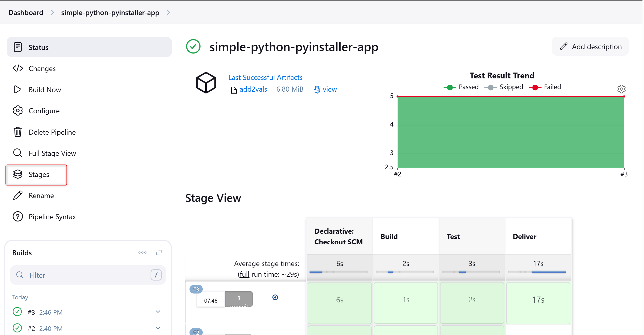Click the Pipeline Syntax question mark icon
Image resolution: width=644 pixels, height=335 pixels.
point(18,217)
